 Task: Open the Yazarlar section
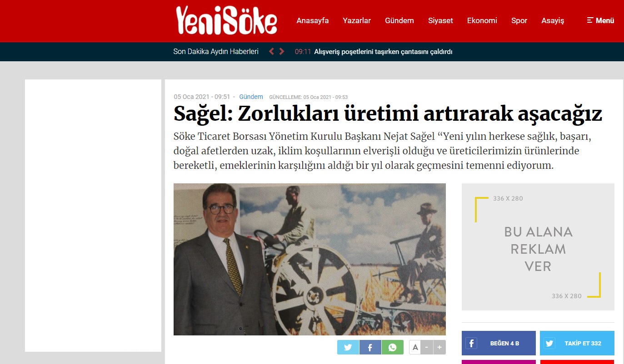(x=357, y=20)
